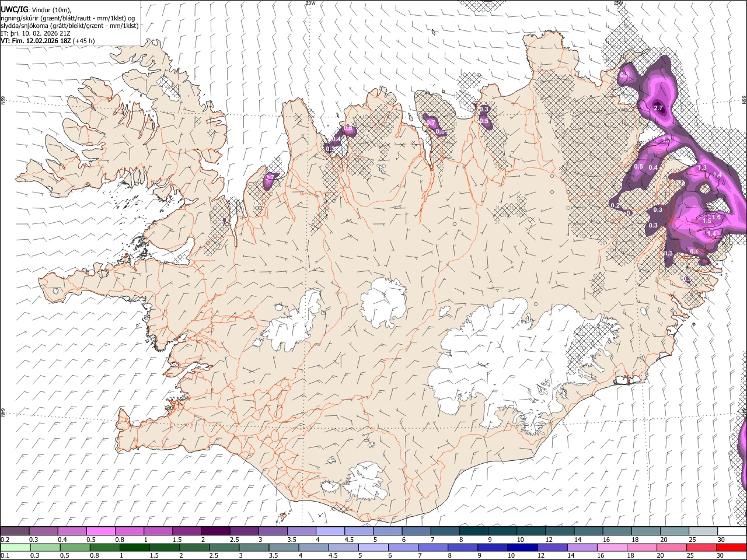Click the '0.1' label on the lower legend scale
This screenshot has height=560, width=747.
[x=5, y=556]
